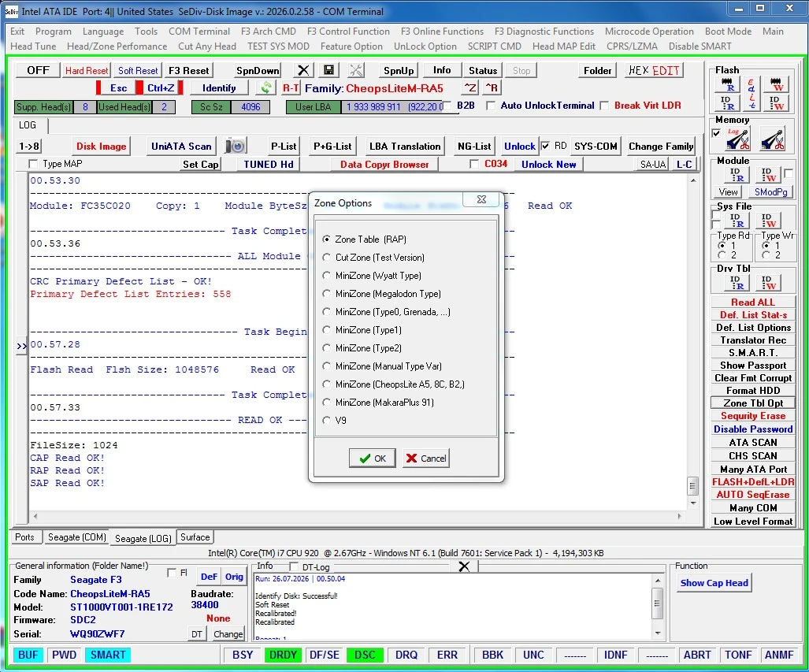Open the Head MAP Edit menu
Screen dimensions: 809x672
564,46
